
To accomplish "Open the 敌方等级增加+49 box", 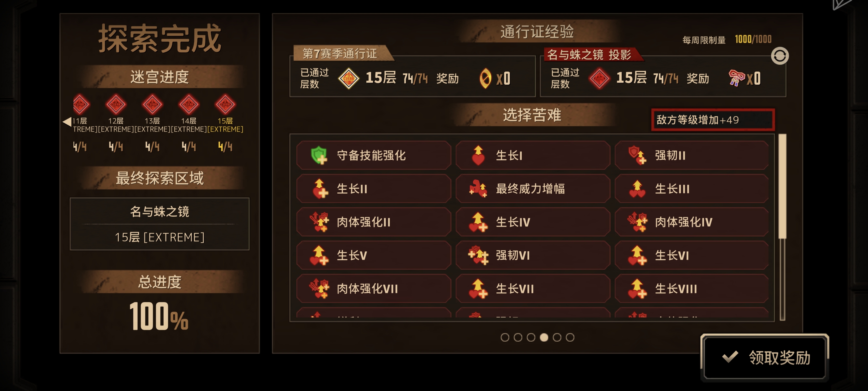I will tap(713, 120).
